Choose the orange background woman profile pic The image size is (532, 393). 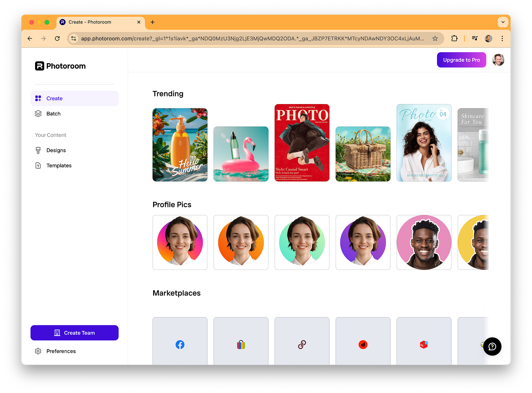241,242
